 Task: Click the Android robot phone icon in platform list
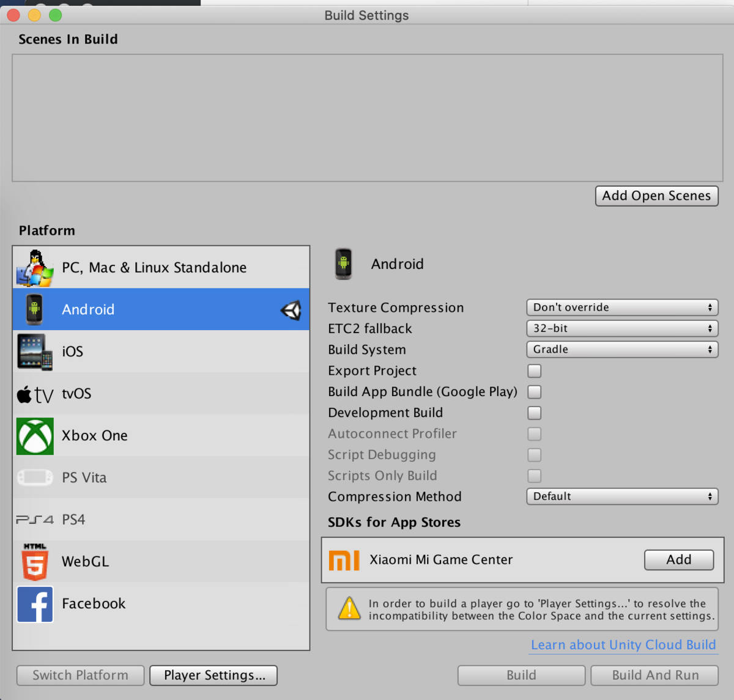[34, 309]
